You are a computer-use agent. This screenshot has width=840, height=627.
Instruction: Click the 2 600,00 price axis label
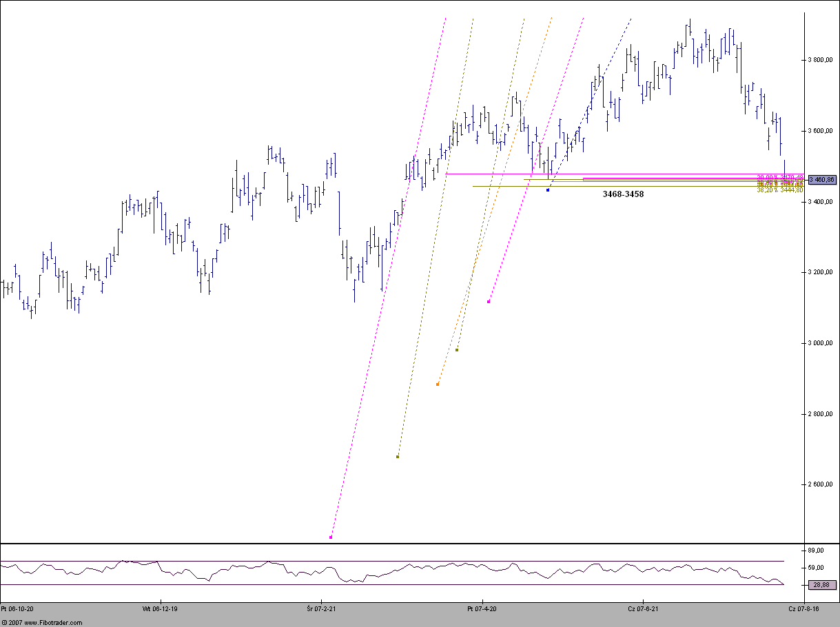coord(821,484)
